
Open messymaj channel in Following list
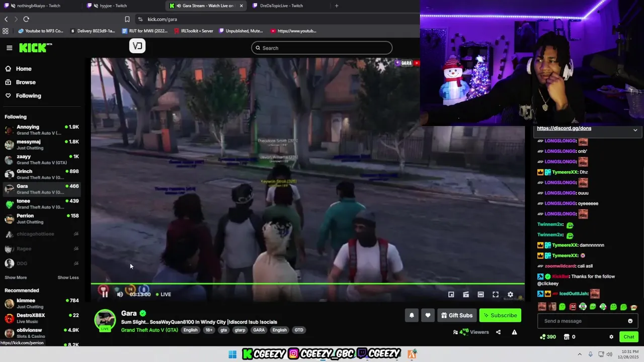point(42,144)
